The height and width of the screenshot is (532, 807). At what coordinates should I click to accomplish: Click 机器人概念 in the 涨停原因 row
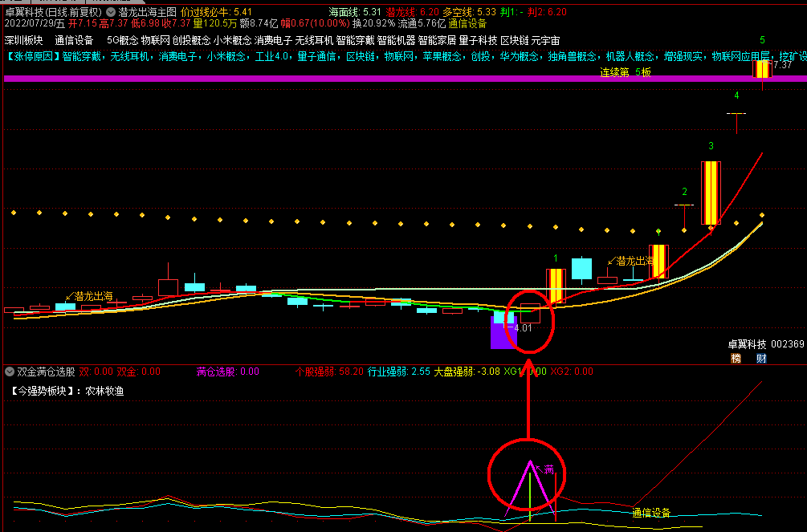(x=630, y=57)
